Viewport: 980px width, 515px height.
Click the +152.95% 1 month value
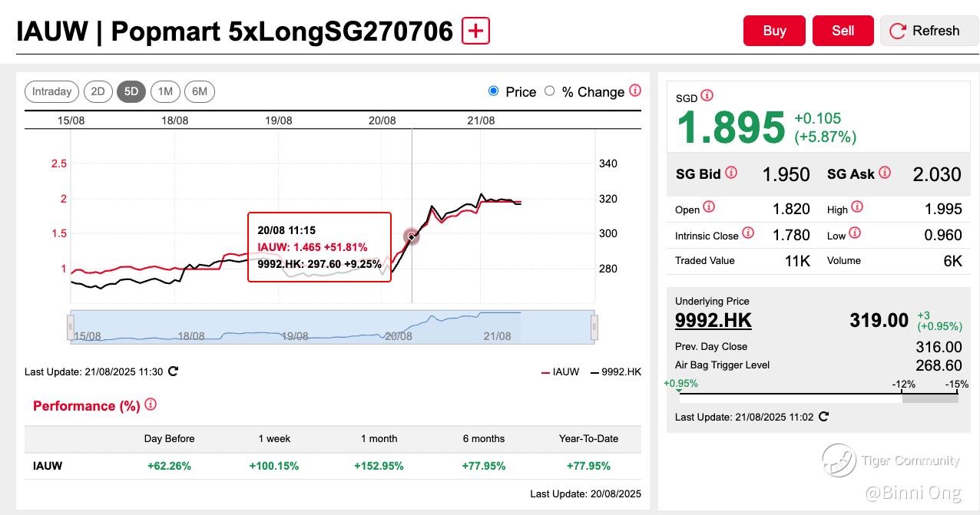pos(379,466)
